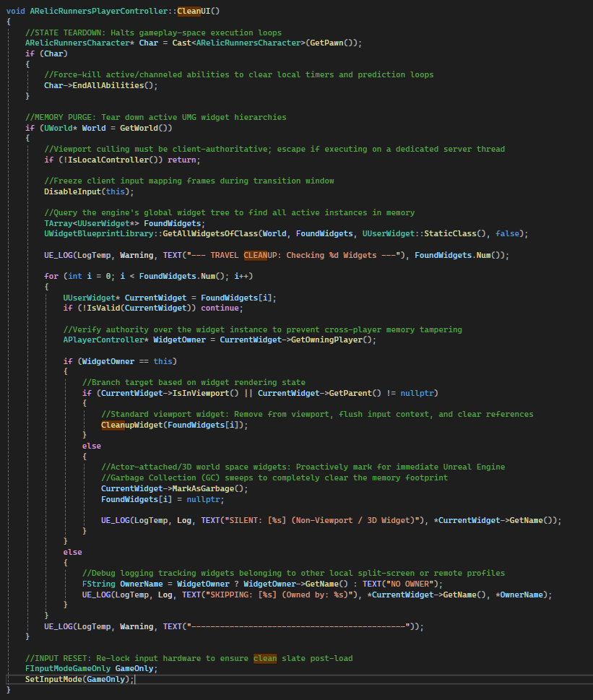The image size is (593, 700).
Task: Click the 'WidgetOwner == this' condition
Action: (127, 361)
